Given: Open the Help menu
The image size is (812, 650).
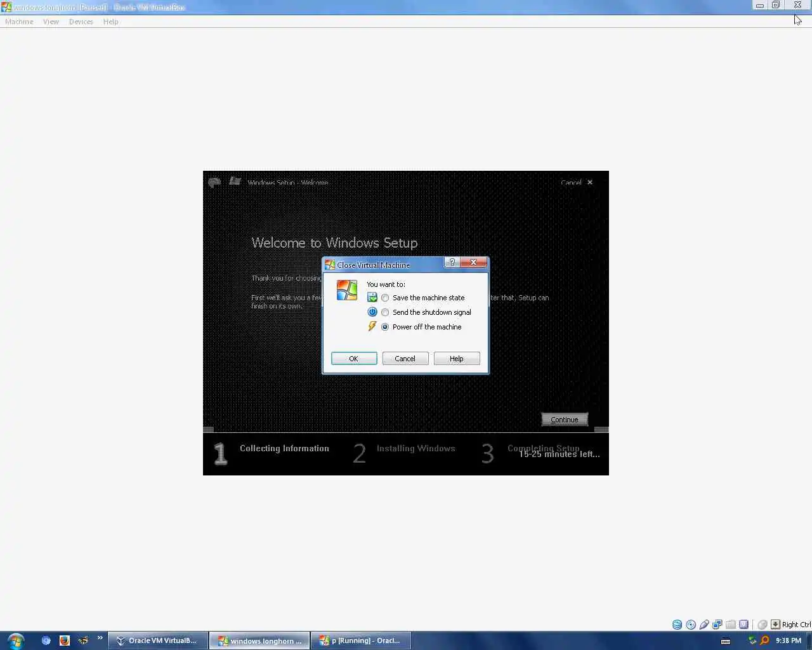Looking at the screenshot, I should [x=111, y=22].
